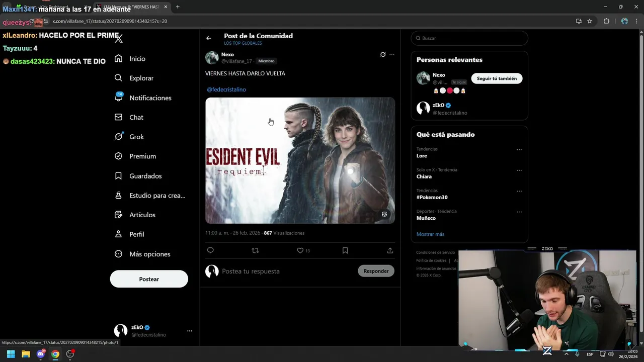Click Mostrar más under trends
This screenshot has height=362, width=644.
[x=430, y=234]
